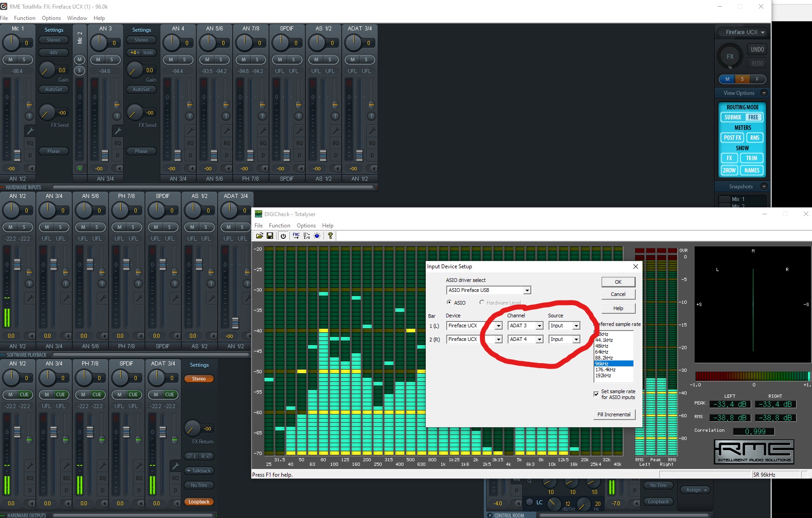Click the DIGICheck Totalyser title bar icon
812x518 pixels.
pos(259,214)
